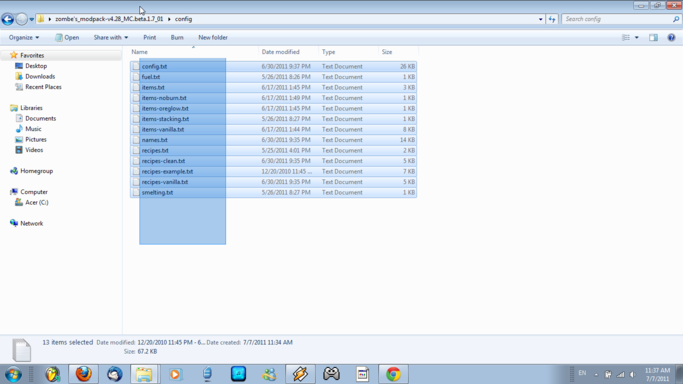Select the fuel.txt file
The width and height of the screenshot is (683, 384).
[x=273, y=77]
